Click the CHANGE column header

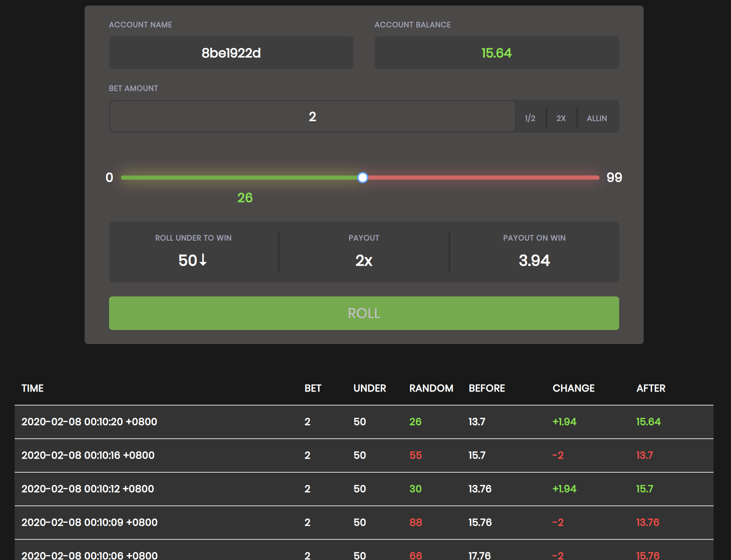tap(573, 388)
